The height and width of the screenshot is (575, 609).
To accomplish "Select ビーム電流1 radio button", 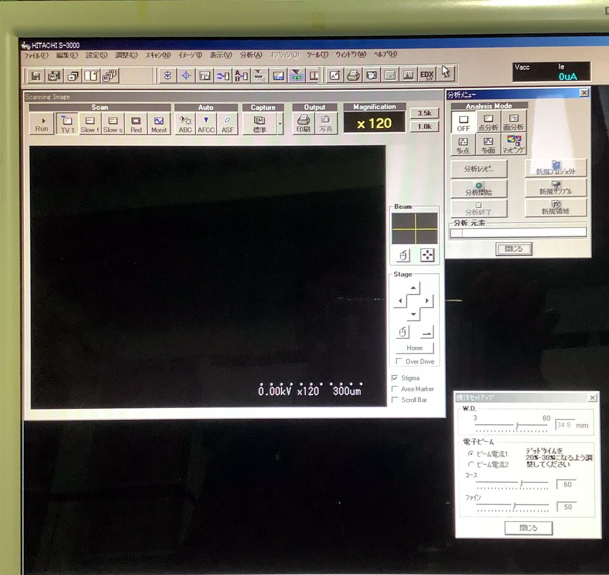I will 471,453.
